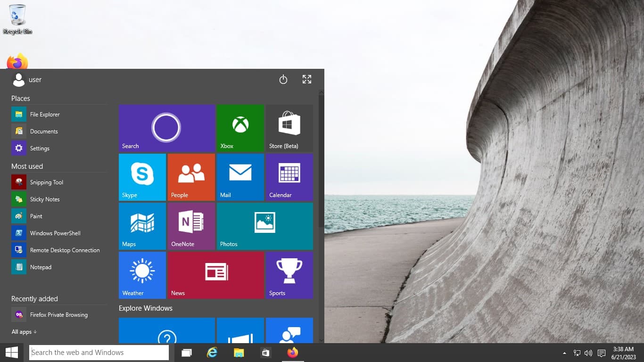
Task: Open Remote Desktop Connection
Action: pyautogui.click(x=59, y=250)
